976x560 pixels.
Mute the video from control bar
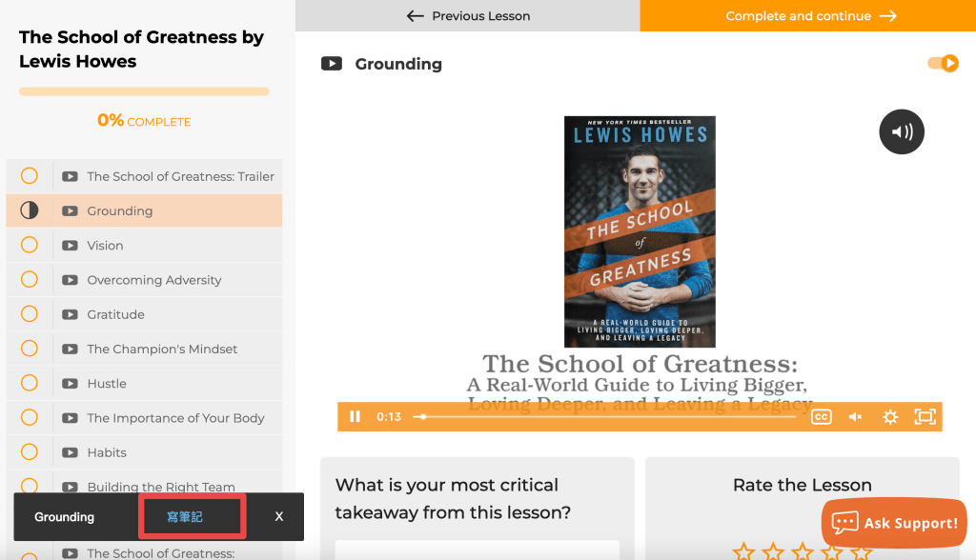click(856, 416)
